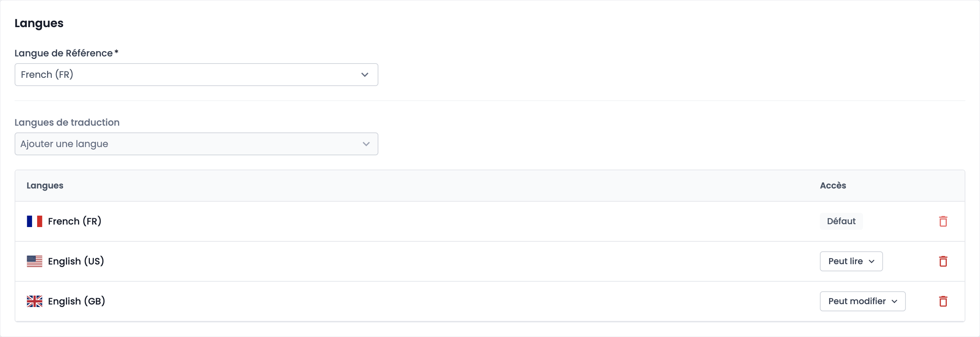The height and width of the screenshot is (337, 980).
Task: Expand chevron in Ajouter une langue field
Action: coord(366,144)
